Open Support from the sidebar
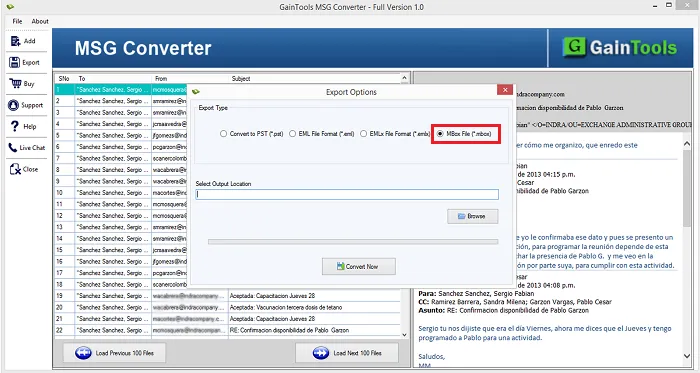This screenshot has height=373, width=700. point(26,105)
